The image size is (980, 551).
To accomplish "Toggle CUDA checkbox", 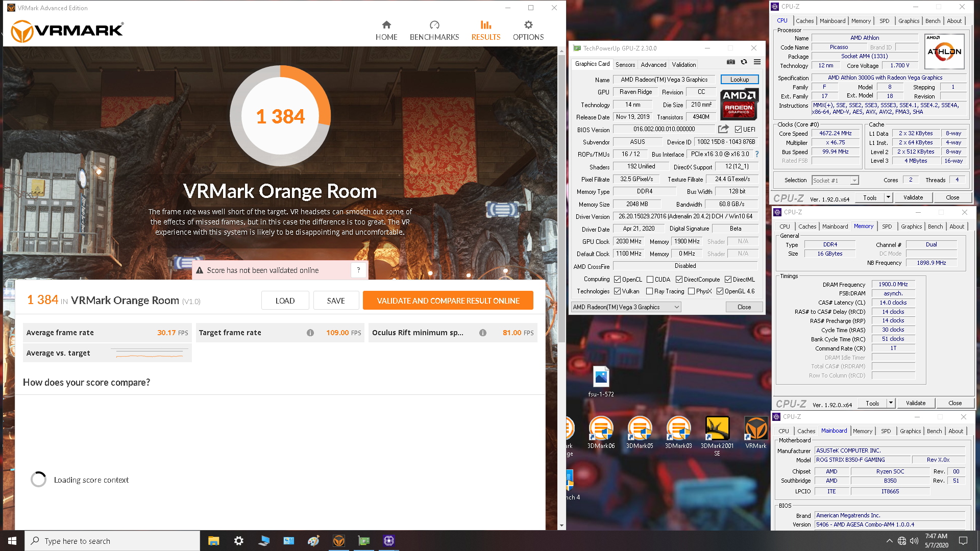I will 650,280.
